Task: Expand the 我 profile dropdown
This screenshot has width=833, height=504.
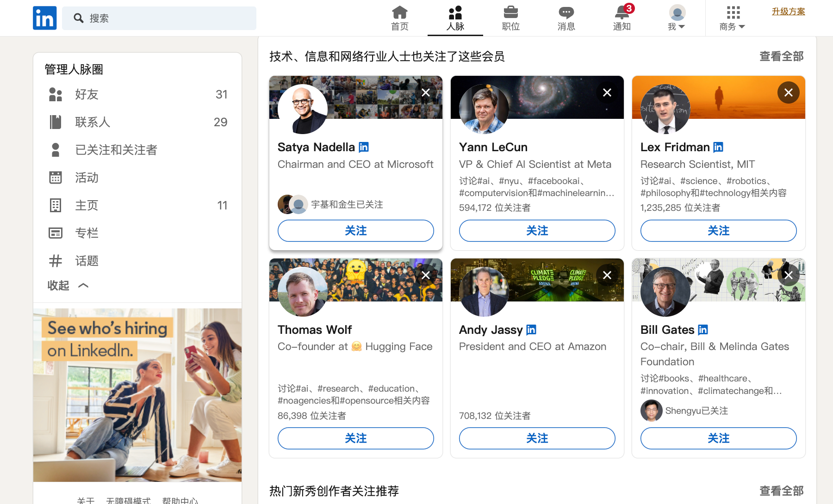Action: 677,18
